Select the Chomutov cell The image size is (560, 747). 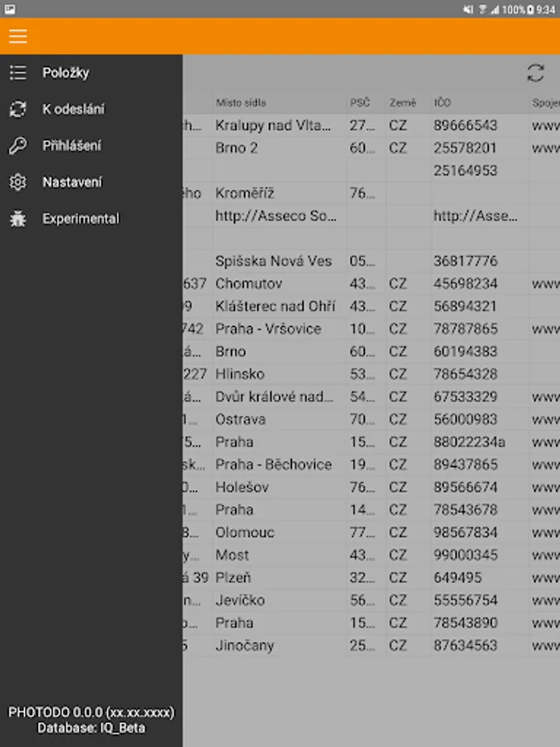280,284
